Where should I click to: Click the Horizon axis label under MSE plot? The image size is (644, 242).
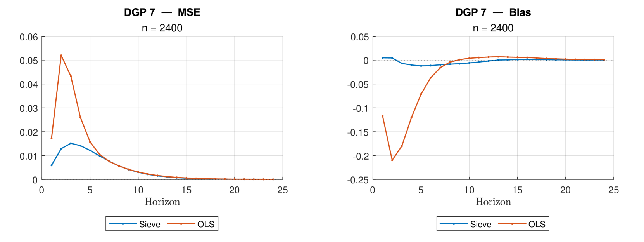[162, 202]
